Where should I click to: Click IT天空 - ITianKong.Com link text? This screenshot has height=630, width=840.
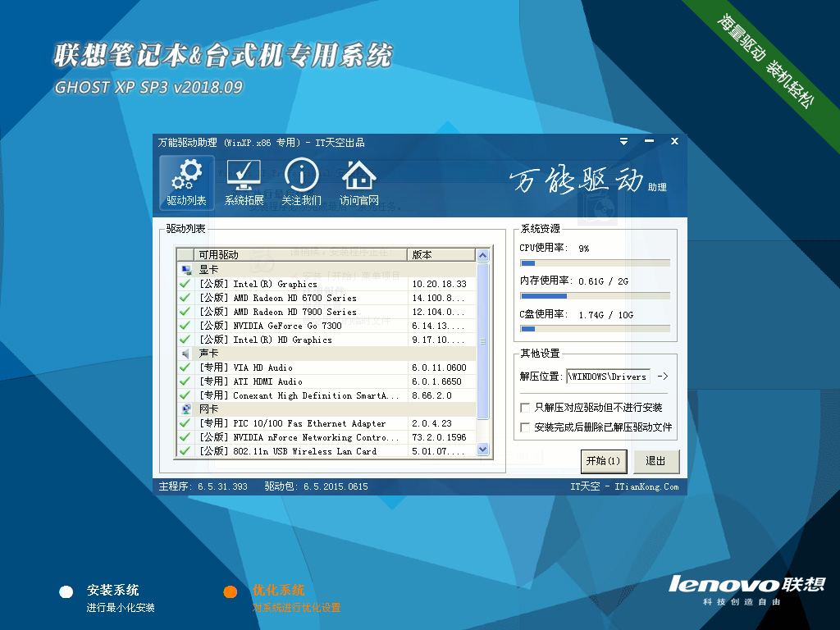pyautogui.click(x=624, y=486)
